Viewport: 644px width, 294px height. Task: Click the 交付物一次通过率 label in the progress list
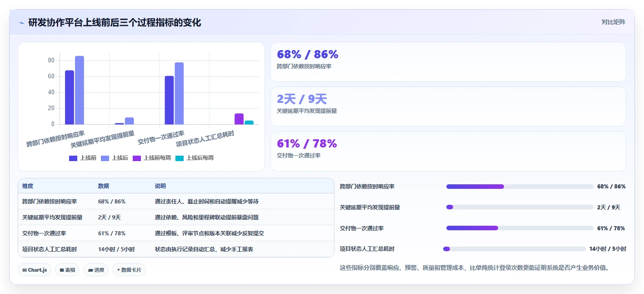(362, 228)
